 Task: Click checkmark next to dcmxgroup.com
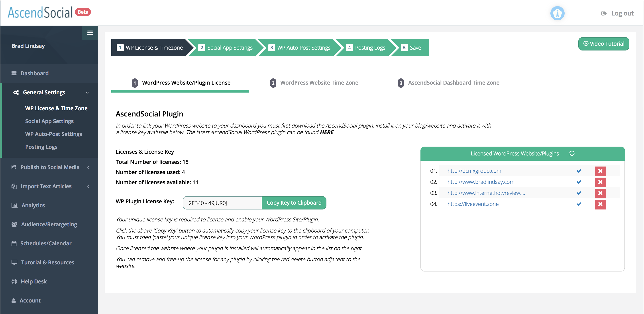coord(579,171)
